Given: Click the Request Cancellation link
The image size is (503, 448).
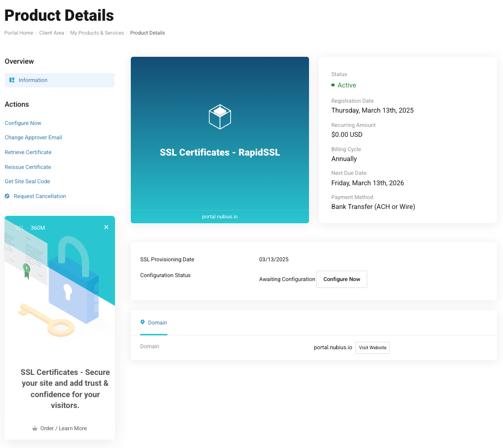Looking at the screenshot, I should coord(40,196).
